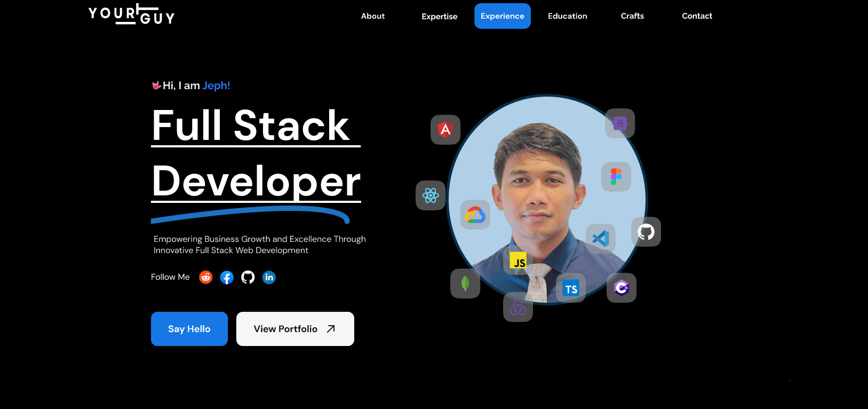Open the Facebook profile from Follow Me
This screenshot has height=409, width=868.
click(x=227, y=277)
